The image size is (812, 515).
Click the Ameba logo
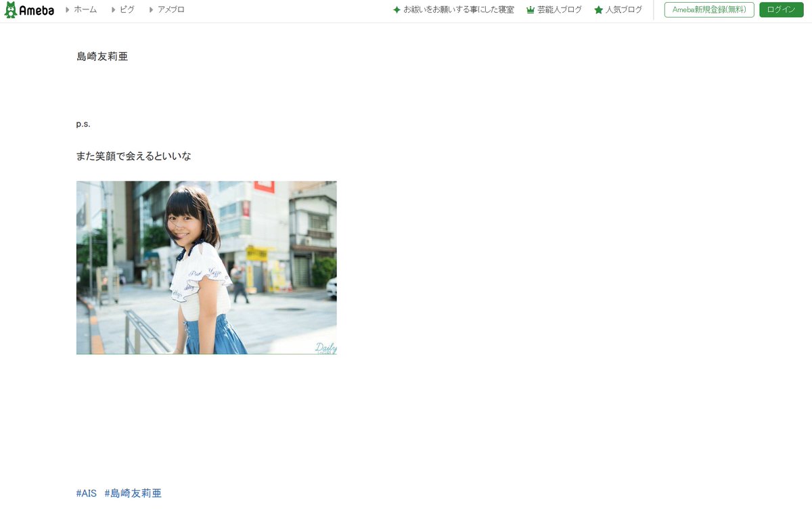[29, 10]
